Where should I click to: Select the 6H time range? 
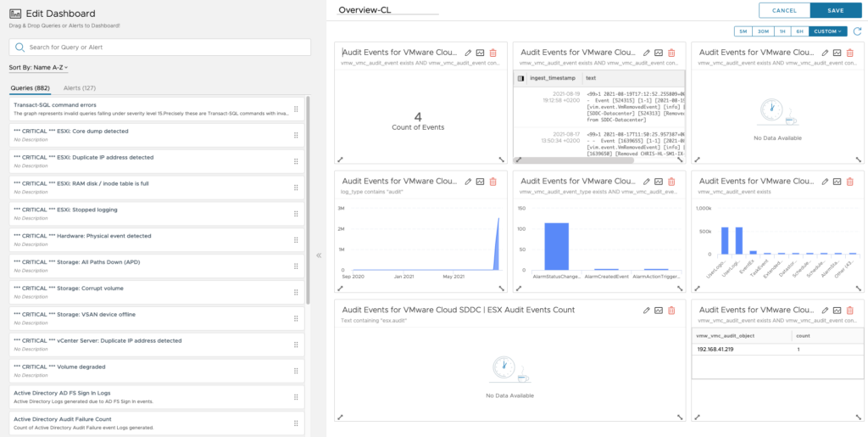tap(799, 31)
